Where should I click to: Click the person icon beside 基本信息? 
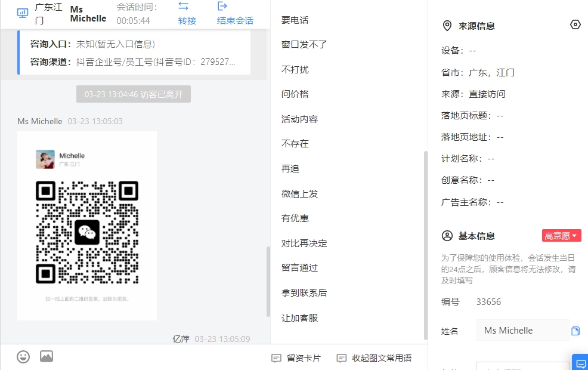pyautogui.click(x=447, y=236)
